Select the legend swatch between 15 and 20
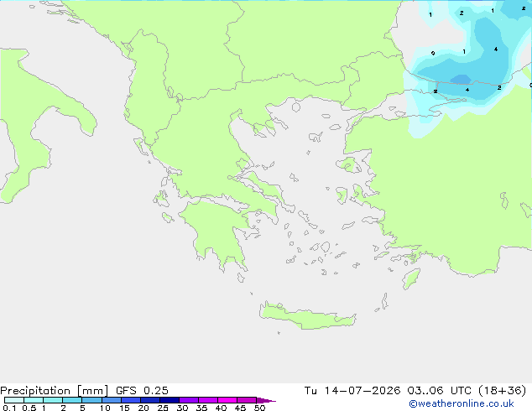Image resolution: width=532 pixels, height=411 pixels. pyautogui.click(x=131, y=400)
